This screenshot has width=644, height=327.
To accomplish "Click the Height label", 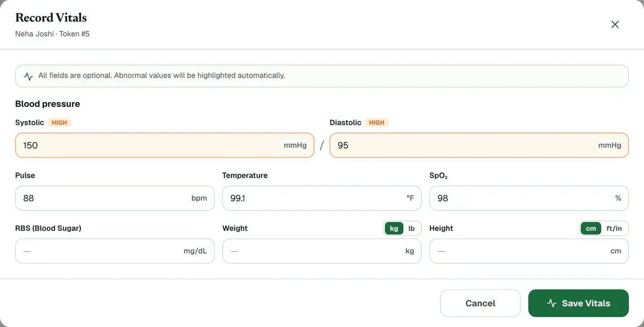I will point(441,228).
